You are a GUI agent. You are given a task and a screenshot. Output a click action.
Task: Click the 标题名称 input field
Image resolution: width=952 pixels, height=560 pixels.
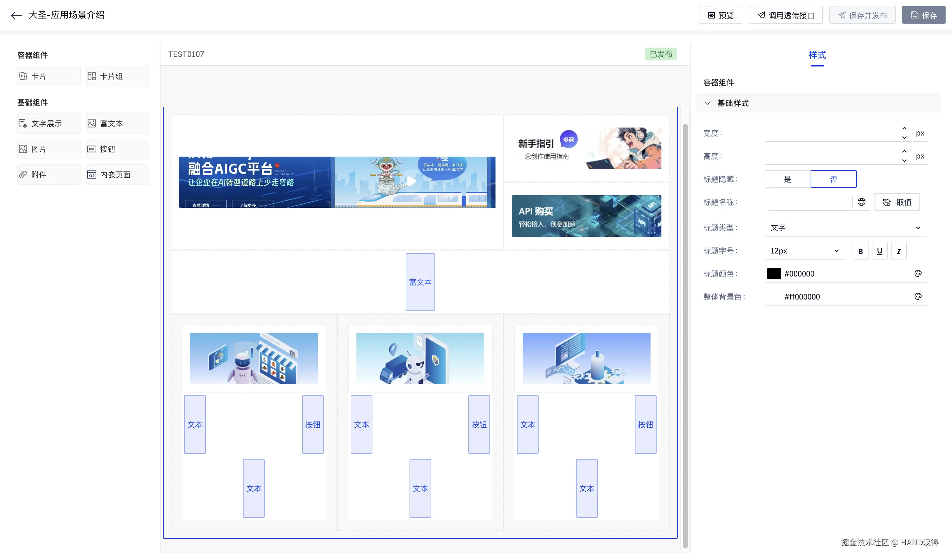click(809, 202)
